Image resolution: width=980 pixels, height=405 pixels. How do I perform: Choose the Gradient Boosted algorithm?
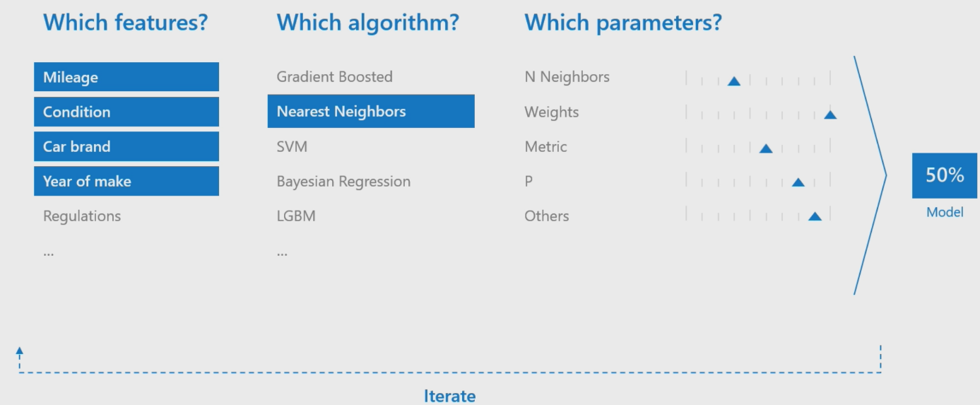point(335,77)
